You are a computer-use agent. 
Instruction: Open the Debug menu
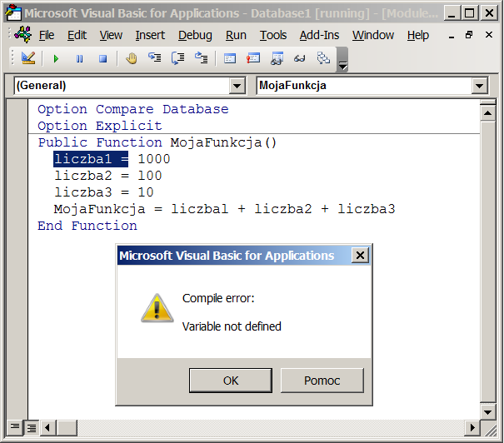(195, 35)
